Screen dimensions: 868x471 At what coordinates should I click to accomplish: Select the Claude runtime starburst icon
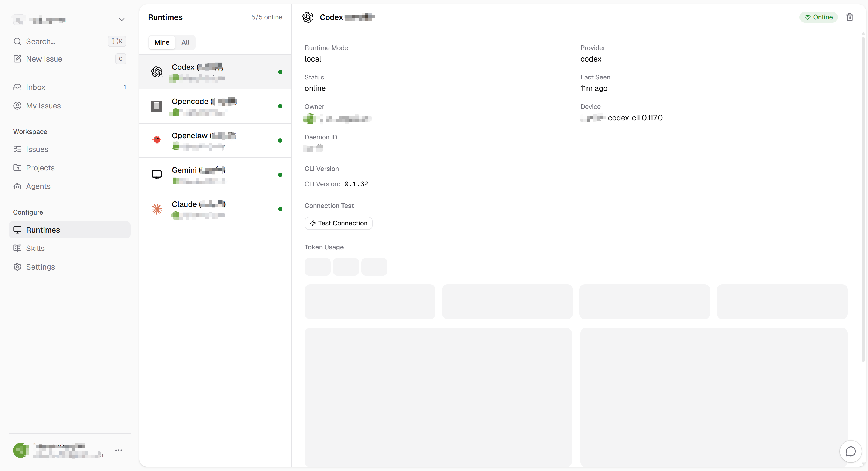(x=157, y=209)
